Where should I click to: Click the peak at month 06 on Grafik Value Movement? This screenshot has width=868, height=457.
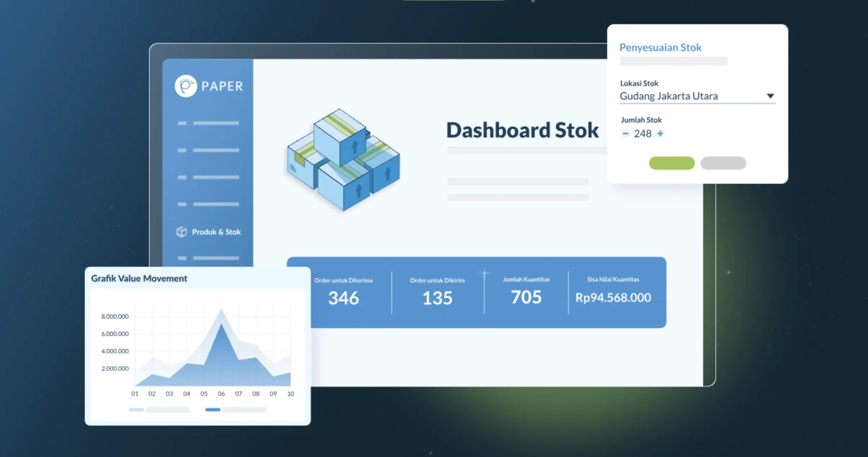[221, 309]
